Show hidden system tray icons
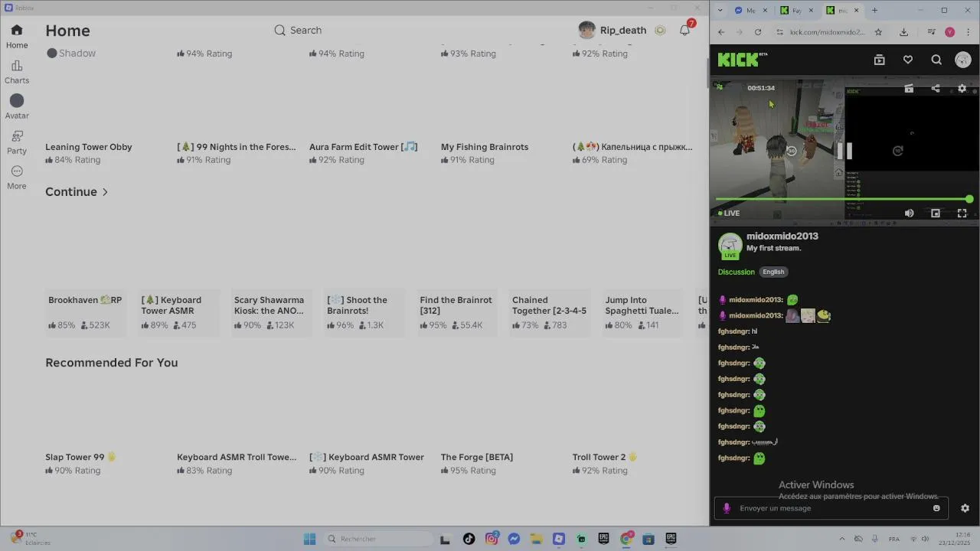Viewport: 980px width, 551px height. pos(842,539)
